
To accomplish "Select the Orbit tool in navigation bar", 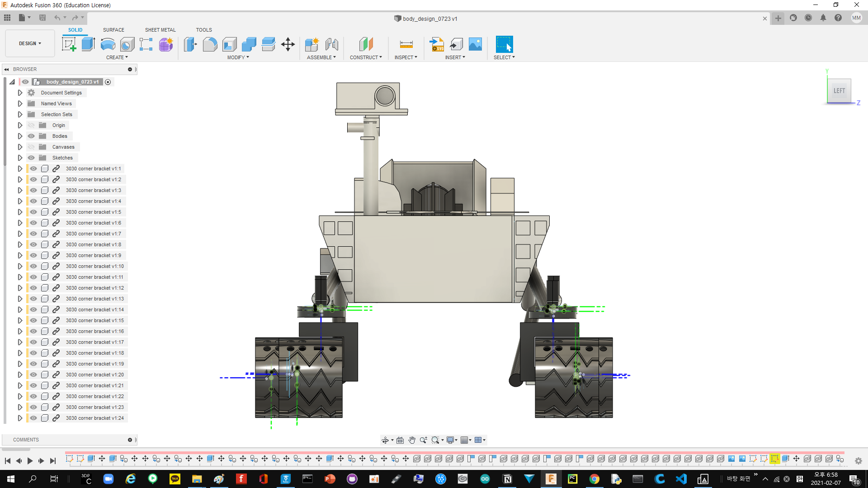I will click(386, 440).
